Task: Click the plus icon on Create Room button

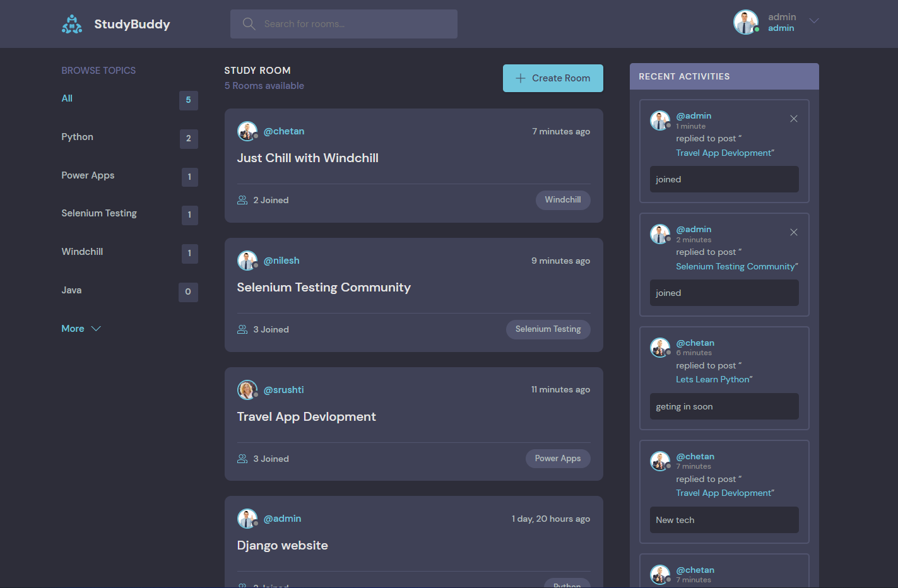Action: [x=520, y=78]
